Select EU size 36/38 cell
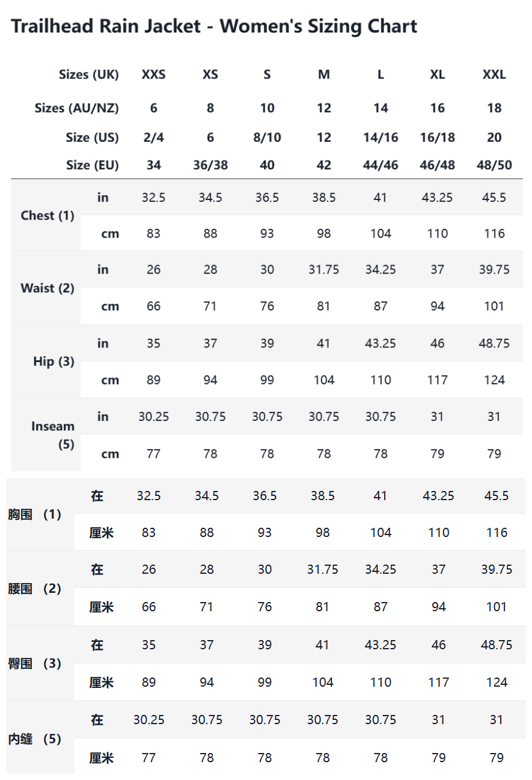532x780 pixels. (210, 165)
